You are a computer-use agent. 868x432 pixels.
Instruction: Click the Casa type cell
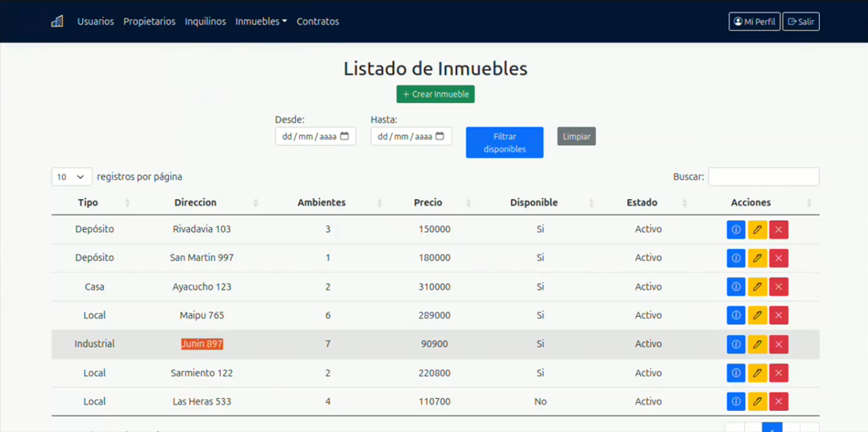click(95, 287)
